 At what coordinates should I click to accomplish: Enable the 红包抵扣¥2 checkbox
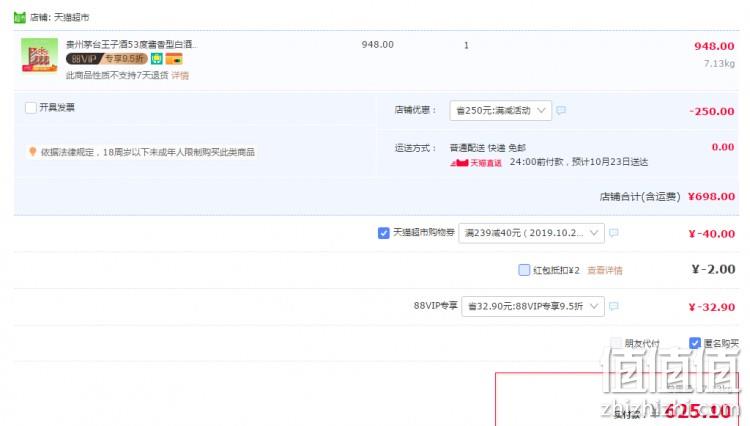click(524, 270)
